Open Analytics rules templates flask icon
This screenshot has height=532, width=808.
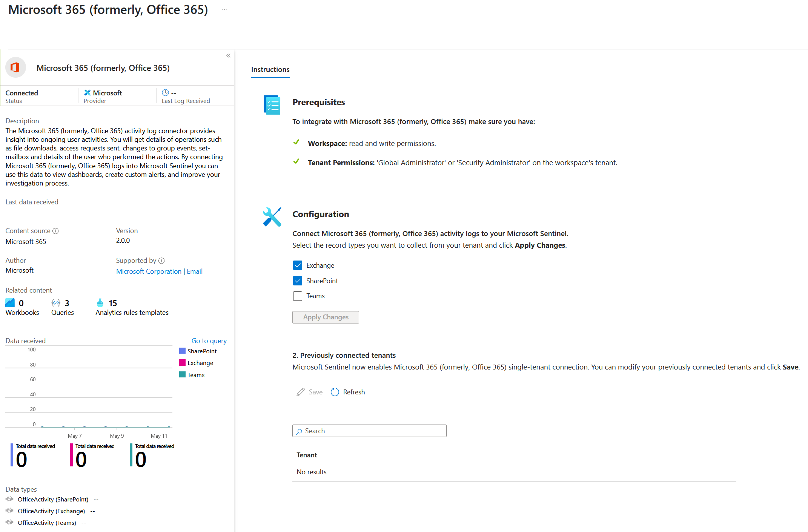tap(100, 303)
